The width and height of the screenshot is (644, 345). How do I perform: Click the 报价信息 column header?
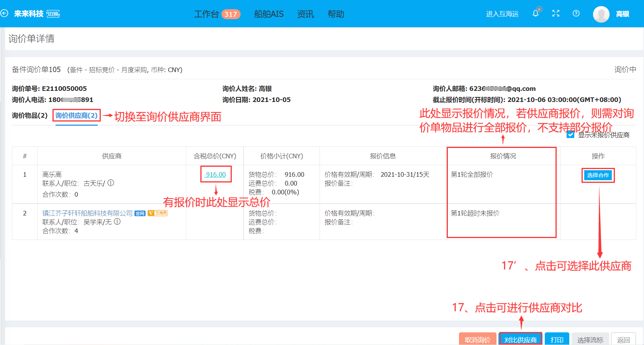click(x=383, y=156)
